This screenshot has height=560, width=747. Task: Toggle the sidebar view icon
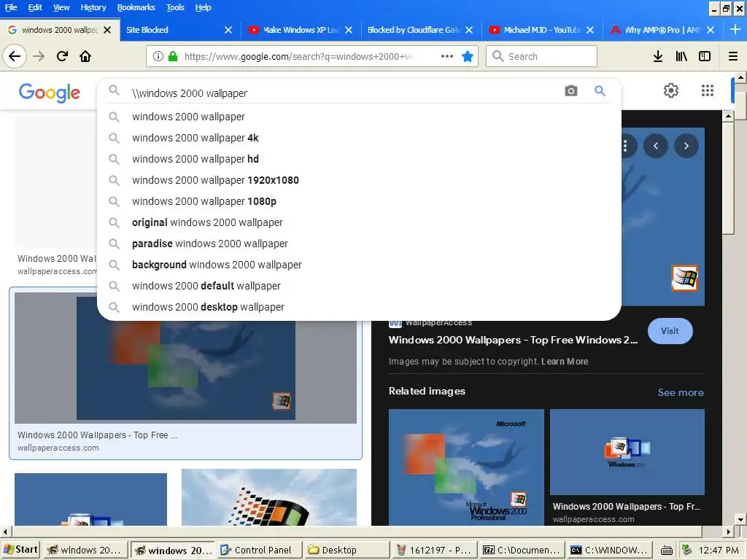pos(705,56)
